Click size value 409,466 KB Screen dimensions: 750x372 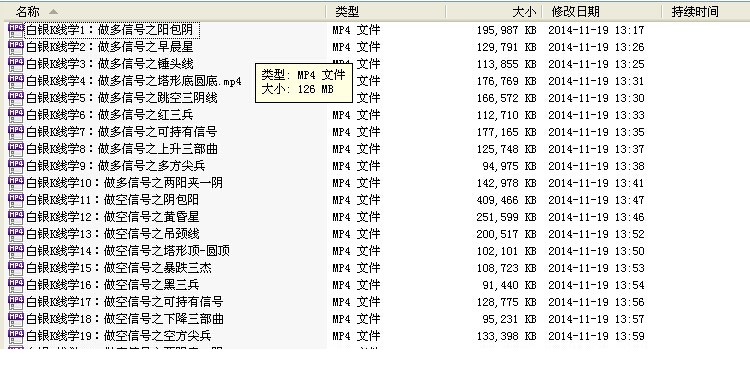[x=507, y=200]
